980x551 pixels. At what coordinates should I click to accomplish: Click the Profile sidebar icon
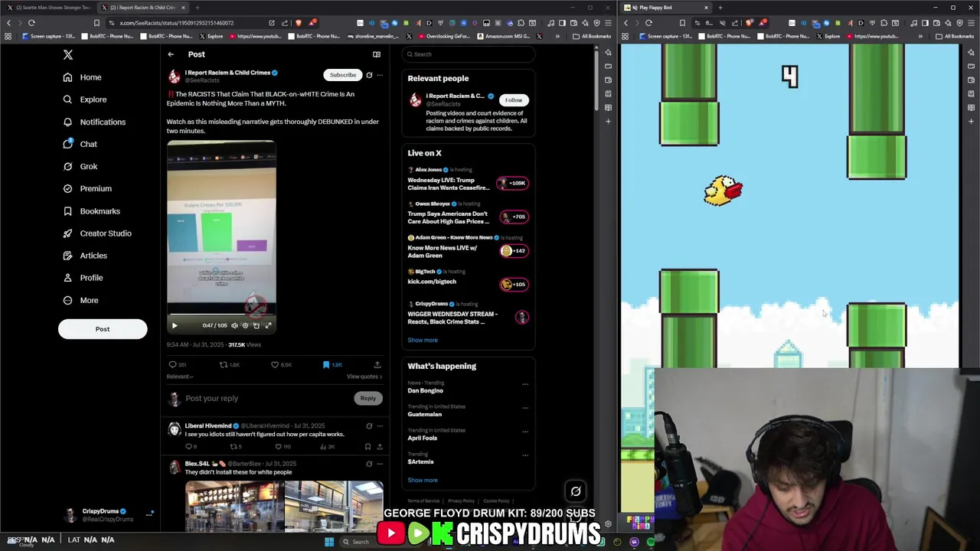67,278
